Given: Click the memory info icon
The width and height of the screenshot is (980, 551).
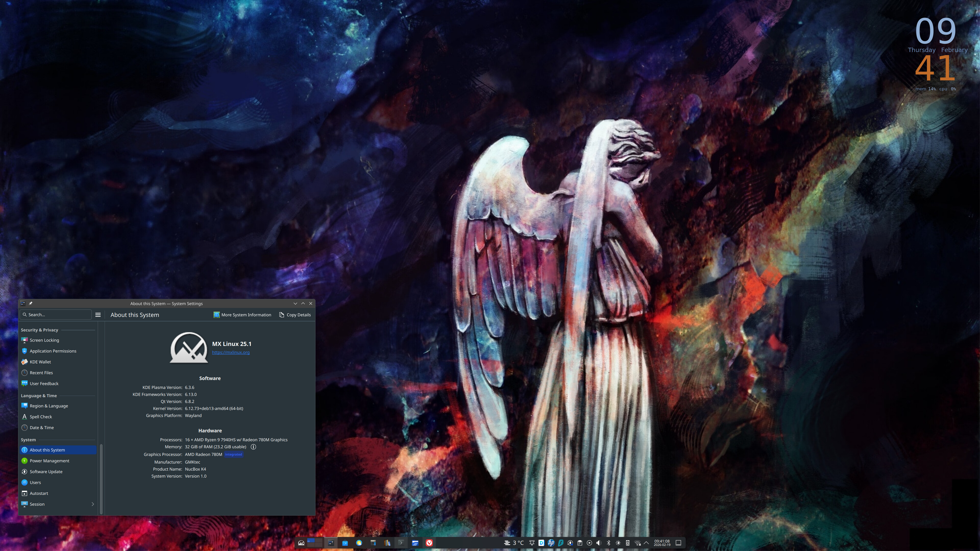Looking at the screenshot, I should click(x=253, y=447).
